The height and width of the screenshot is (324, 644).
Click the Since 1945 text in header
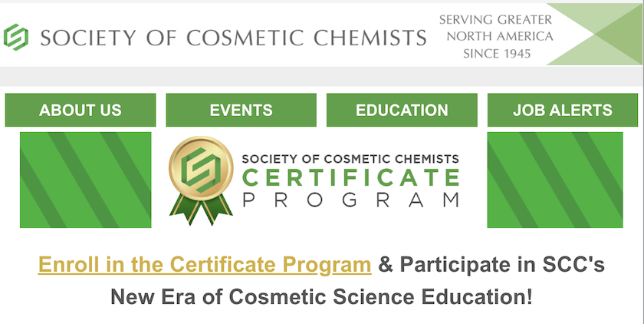(x=495, y=54)
